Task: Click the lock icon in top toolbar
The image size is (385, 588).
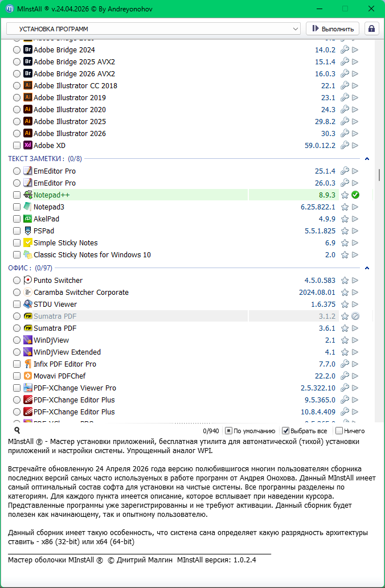Action: [x=371, y=28]
